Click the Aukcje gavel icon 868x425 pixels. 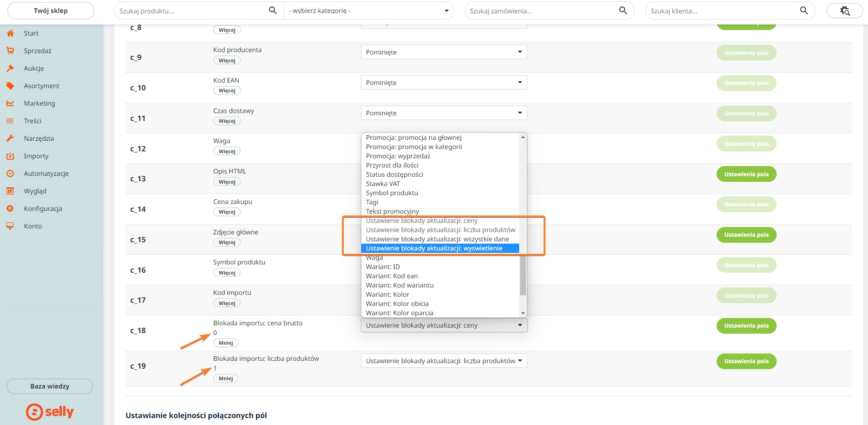coord(10,68)
